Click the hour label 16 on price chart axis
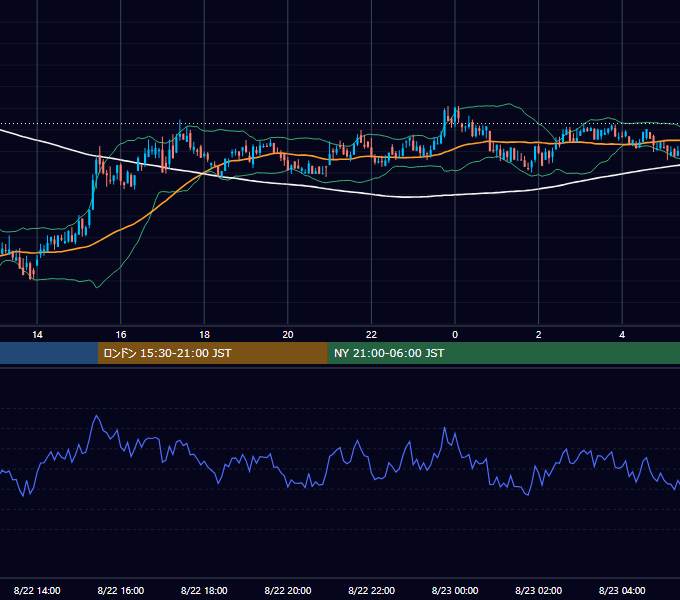 [x=121, y=335]
